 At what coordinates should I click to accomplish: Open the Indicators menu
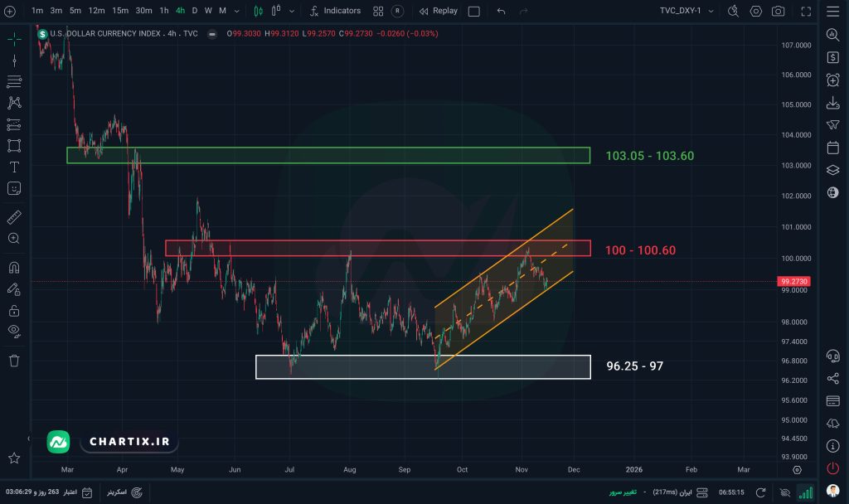coord(335,11)
